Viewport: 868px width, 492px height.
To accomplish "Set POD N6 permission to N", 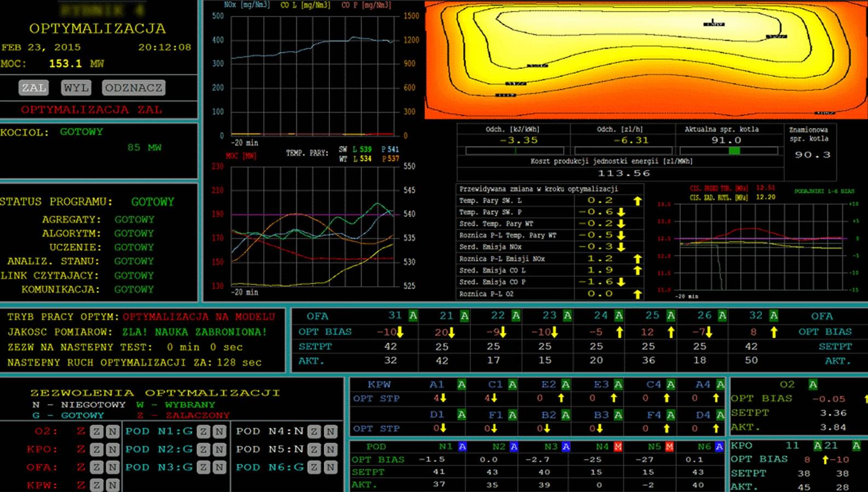I will 330,467.
